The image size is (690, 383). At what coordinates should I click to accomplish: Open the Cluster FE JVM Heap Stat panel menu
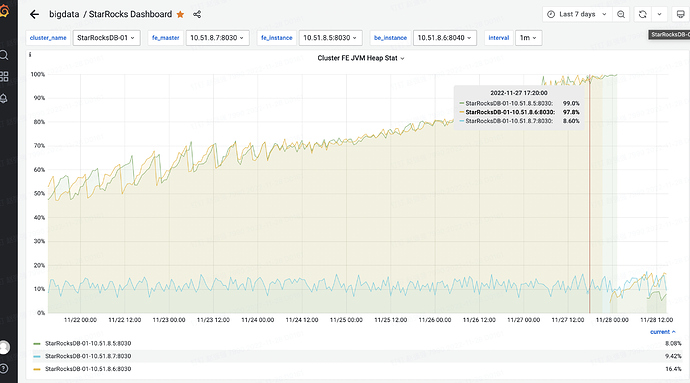coord(360,58)
